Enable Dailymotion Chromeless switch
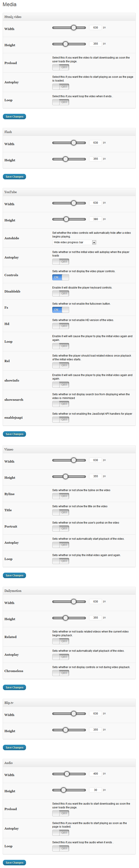Viewport: 139px width, 868px height. [61, 673]
